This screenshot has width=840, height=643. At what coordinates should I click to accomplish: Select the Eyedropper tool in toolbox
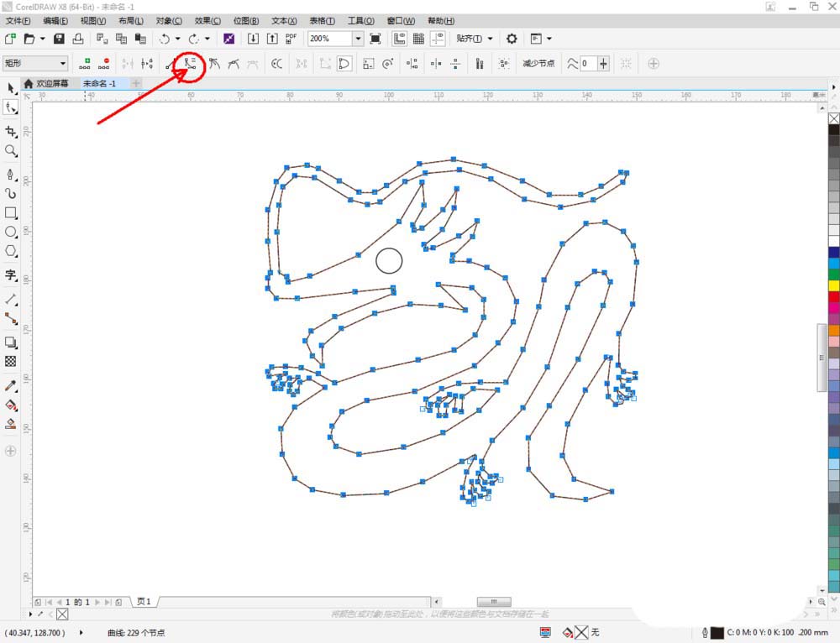click(11, 385)
